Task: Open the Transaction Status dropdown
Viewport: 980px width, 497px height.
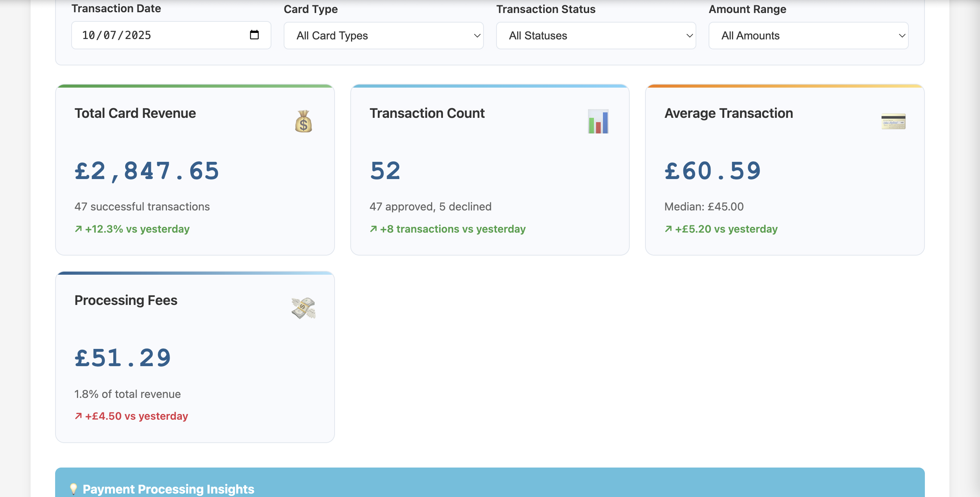Action: (x=596, y=36)
